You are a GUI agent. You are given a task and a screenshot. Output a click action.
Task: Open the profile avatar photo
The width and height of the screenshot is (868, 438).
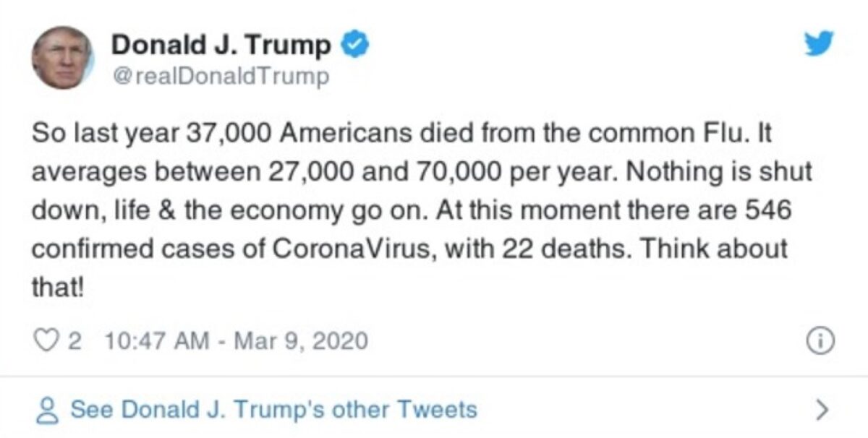coord(64,59)
